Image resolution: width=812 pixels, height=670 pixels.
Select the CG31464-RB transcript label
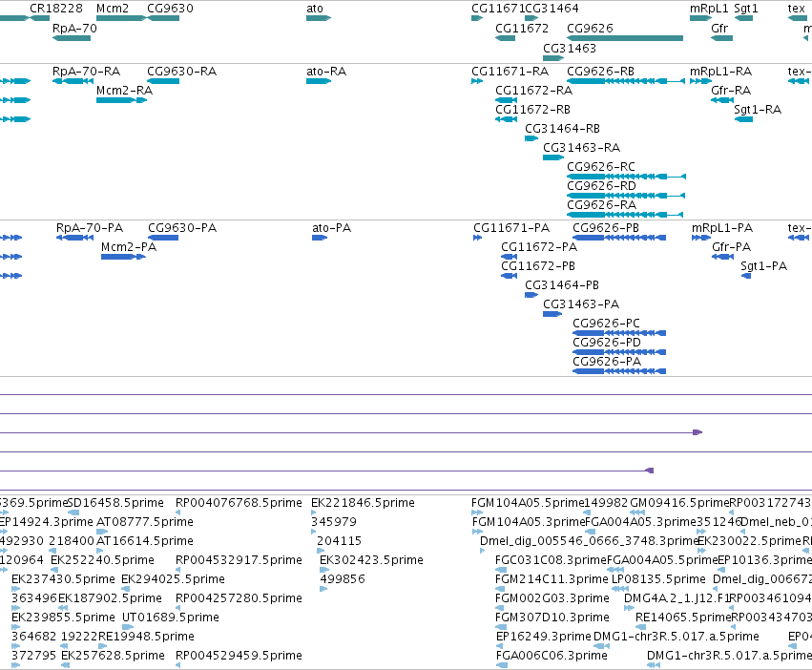point(562,129)
